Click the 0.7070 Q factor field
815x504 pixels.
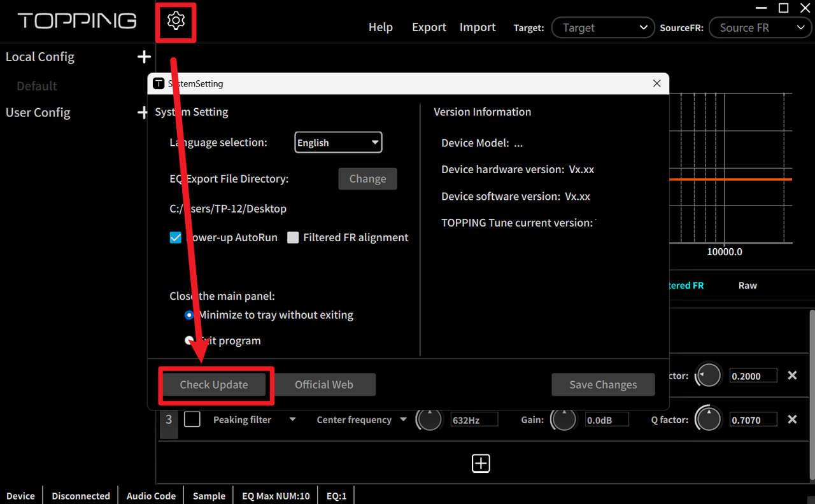[753, 420]
